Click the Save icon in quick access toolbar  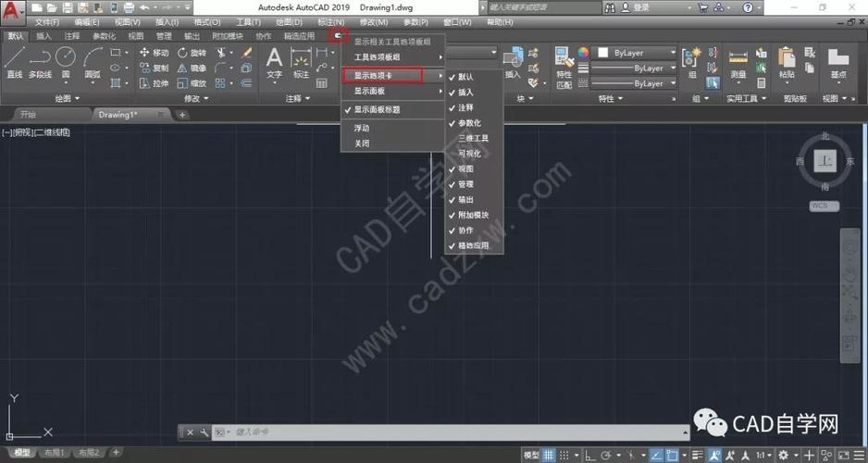click(67, 7)
